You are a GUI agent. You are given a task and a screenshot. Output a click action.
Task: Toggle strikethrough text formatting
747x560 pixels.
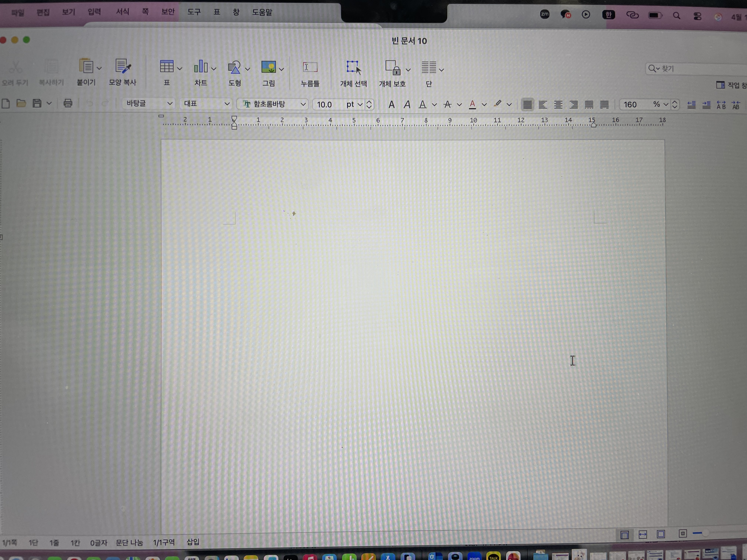point(447,105)
